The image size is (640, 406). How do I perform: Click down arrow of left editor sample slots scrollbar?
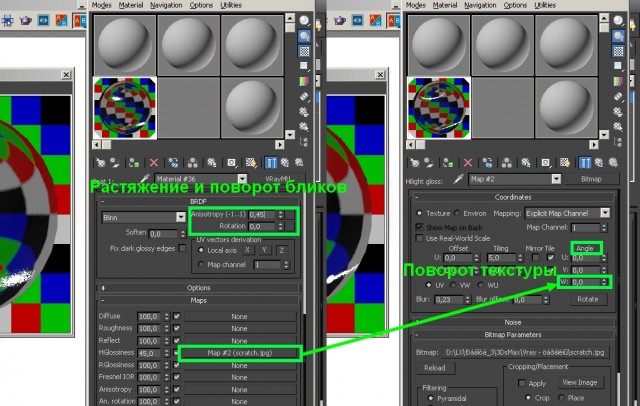(290, 134)
